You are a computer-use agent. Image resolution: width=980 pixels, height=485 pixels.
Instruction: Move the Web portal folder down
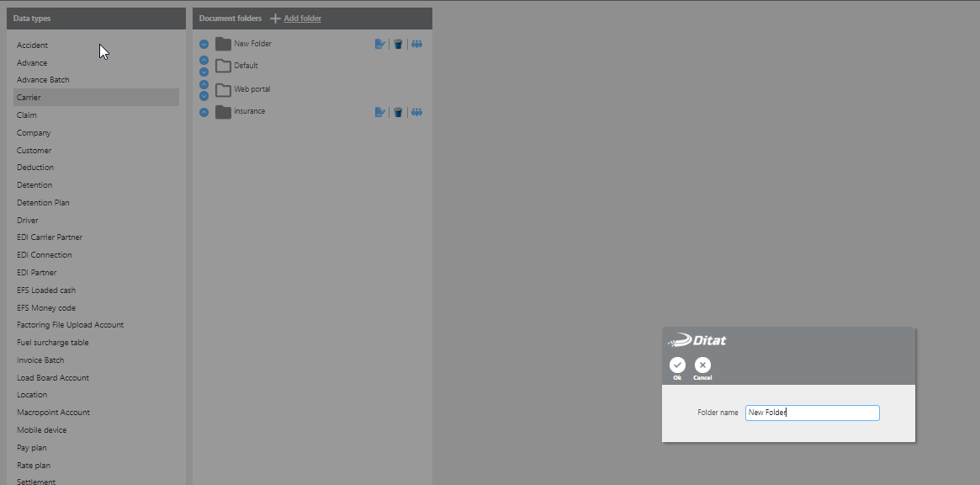tap(204, 96)
